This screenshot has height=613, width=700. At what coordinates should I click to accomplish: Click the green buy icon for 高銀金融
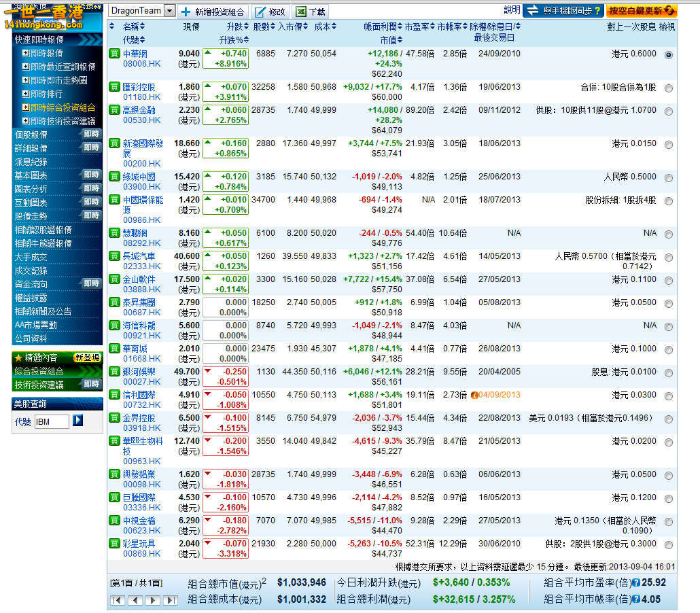[114, 110]
